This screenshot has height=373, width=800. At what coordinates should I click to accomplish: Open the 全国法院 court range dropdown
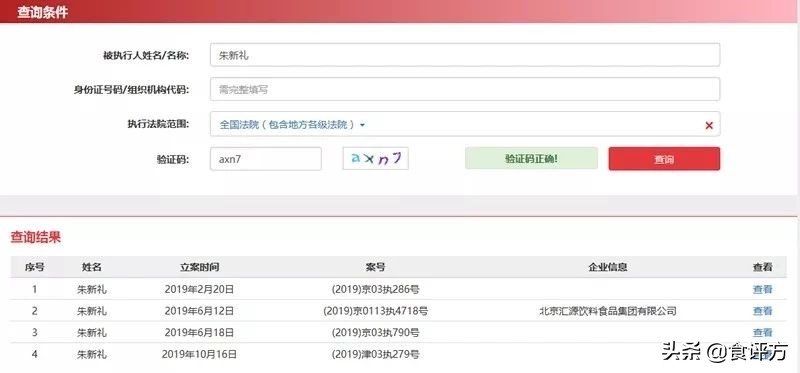[x=293, y=125]
